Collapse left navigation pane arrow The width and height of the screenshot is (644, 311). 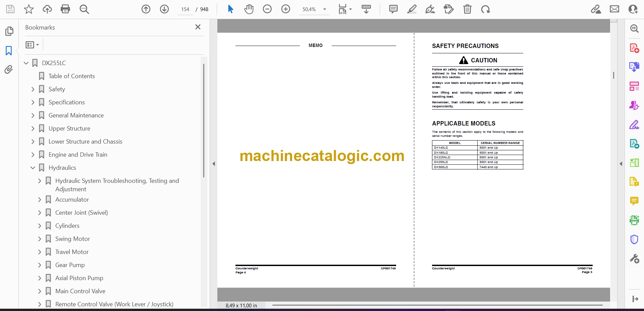click(214, 164)
